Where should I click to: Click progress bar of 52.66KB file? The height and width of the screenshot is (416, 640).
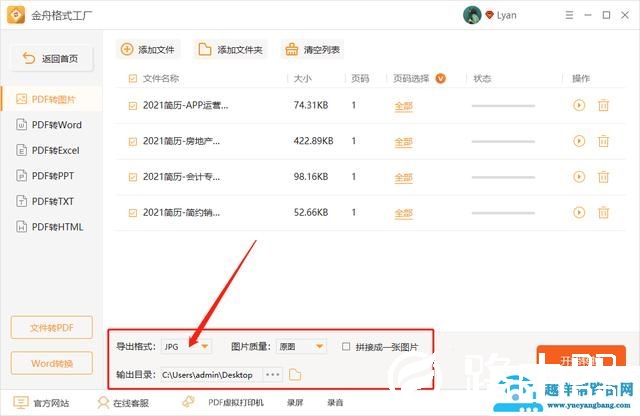click(x=503, y=213)
